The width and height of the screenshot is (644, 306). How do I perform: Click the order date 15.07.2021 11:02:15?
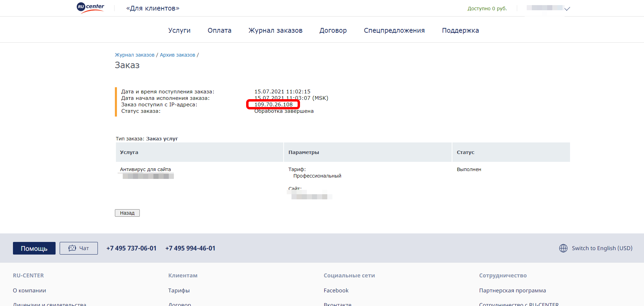[282, 92]
